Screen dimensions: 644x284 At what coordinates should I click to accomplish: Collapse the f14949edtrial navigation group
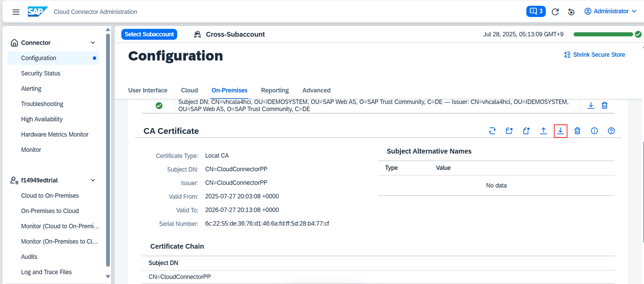click(93, 180)
